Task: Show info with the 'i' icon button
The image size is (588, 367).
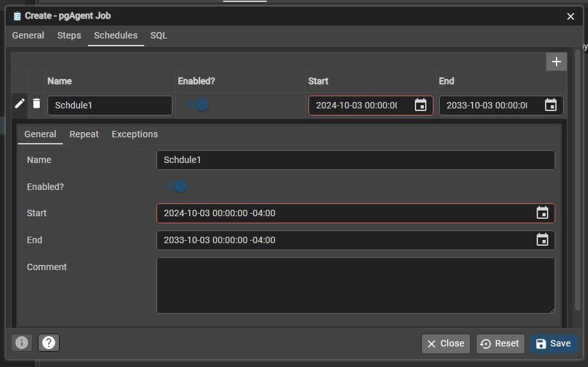Action: [22, 343]
